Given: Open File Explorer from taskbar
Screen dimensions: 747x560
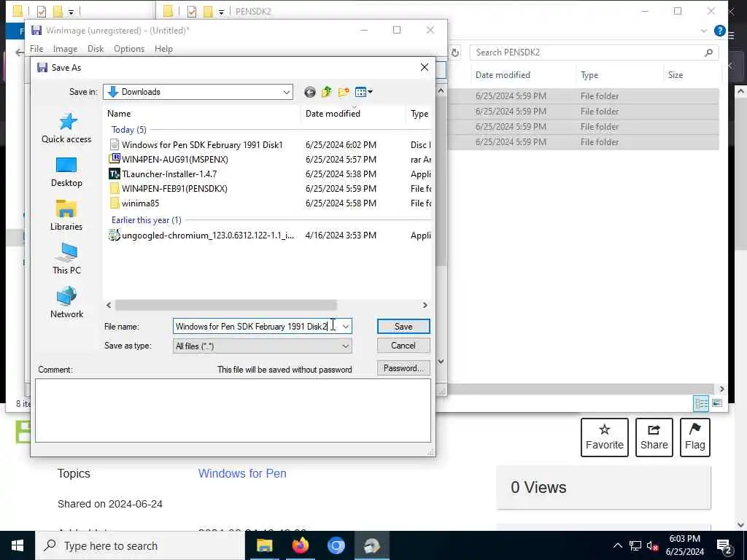Looking at the screenshot, I should [x=264, y=545].
